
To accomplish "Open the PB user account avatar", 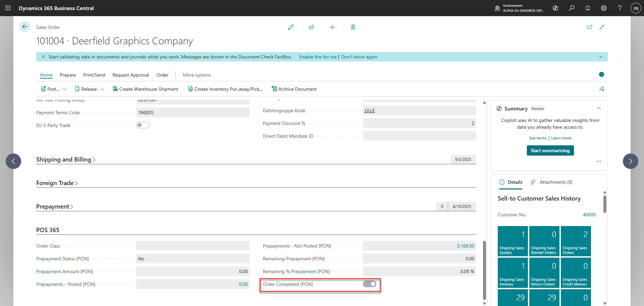I will (x=636, y=8).
